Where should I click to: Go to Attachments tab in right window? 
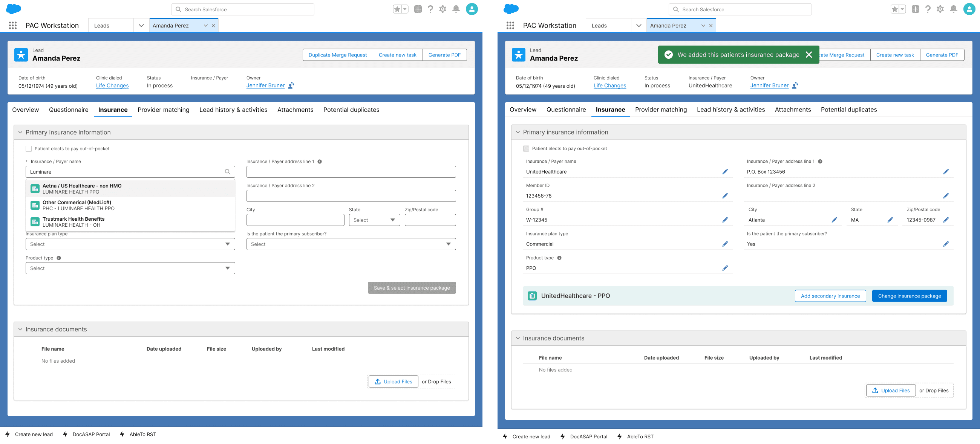pyautogui.click(x=793, y=110)
